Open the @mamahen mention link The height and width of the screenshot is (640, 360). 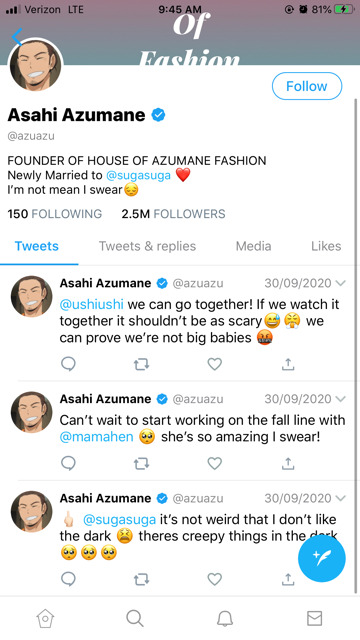96,437
